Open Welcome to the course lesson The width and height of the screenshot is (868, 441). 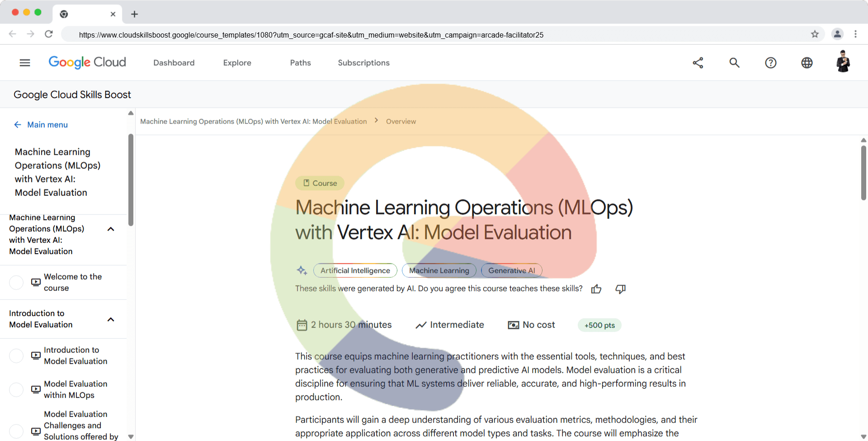(73, 282)
